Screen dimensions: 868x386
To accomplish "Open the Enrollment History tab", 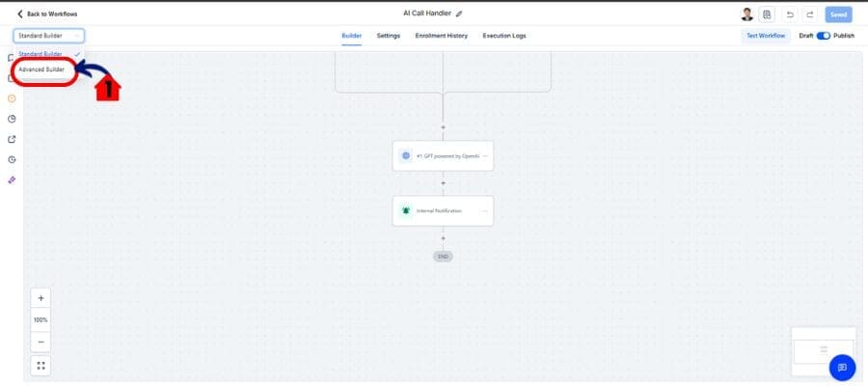I will (x=441, y=36).
